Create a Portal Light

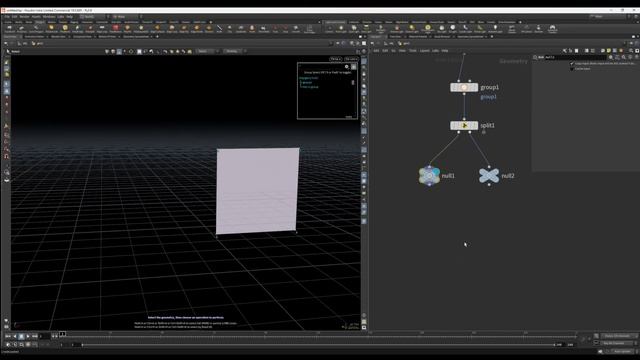pyautogui.click(x=480, y=29)
